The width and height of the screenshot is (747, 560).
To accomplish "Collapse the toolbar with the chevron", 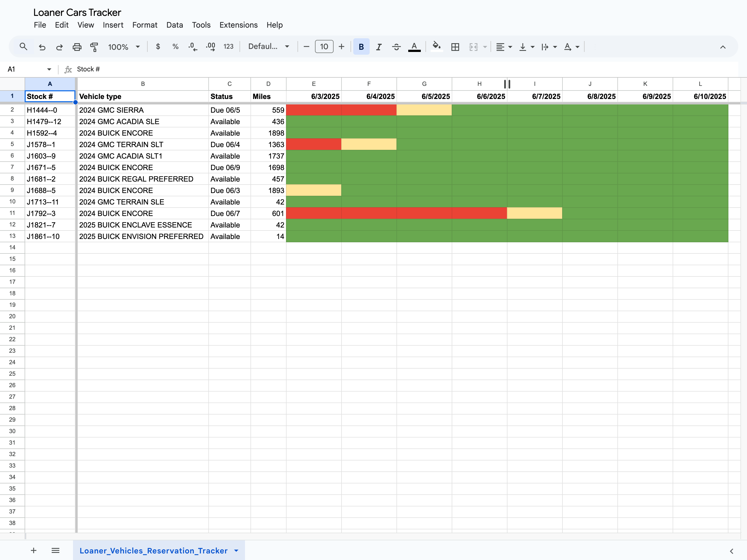I will 723,47.
